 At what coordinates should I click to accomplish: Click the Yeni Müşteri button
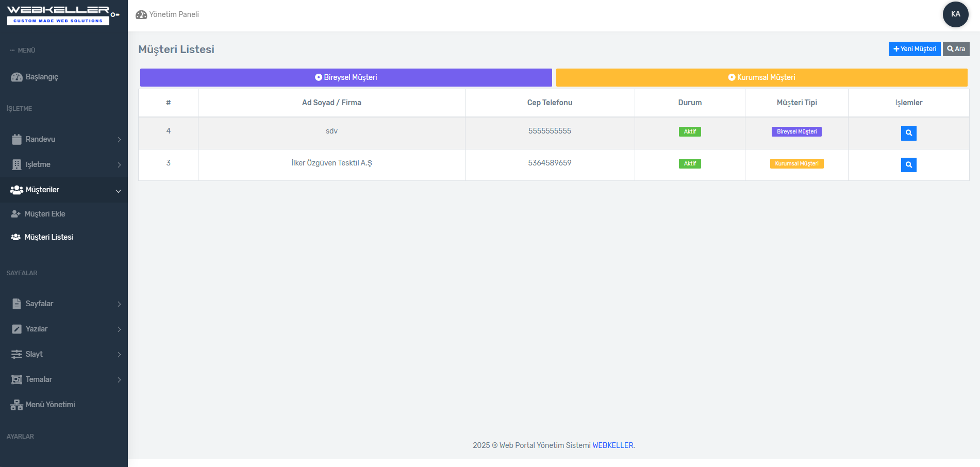pyautogui.click(x=914, y=49)
